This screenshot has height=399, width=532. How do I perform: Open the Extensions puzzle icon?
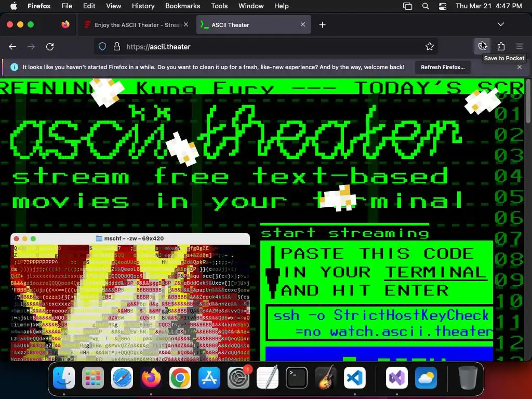point(501,46)
